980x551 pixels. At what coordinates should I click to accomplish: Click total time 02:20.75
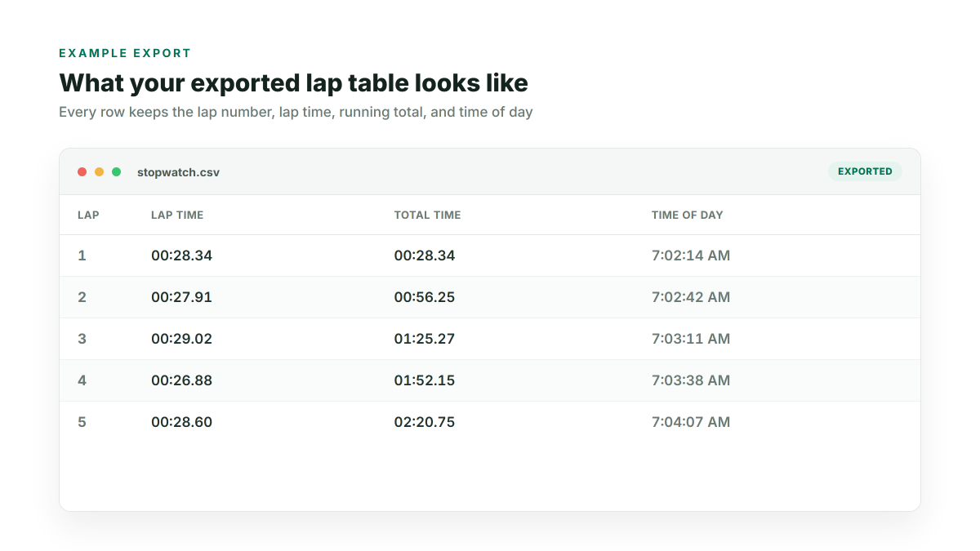click(x=425, y=422)
